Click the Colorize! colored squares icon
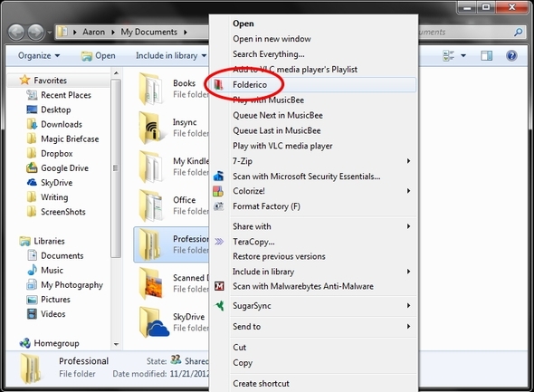Image resolution: width=534 pixels, height=392 pixels. 218,191
